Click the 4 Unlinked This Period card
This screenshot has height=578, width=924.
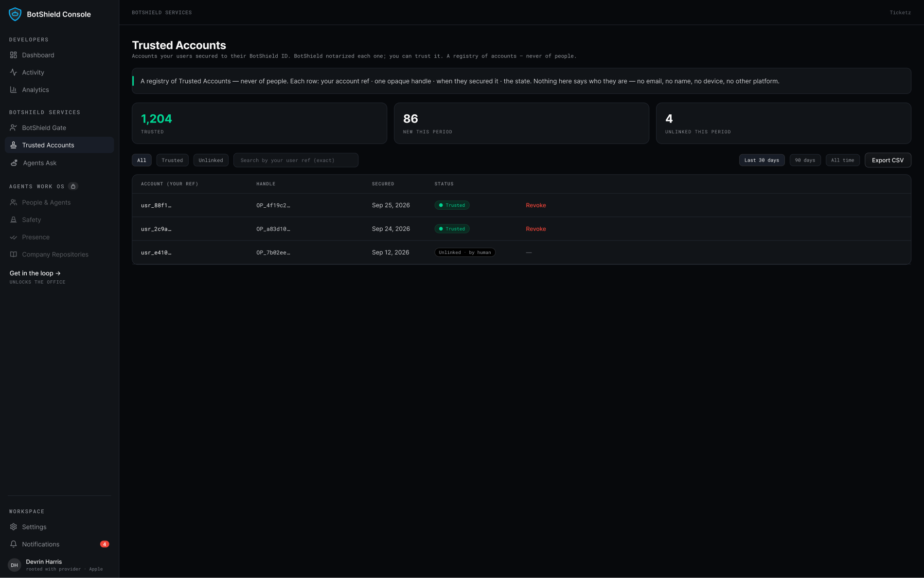click(783, 123)
